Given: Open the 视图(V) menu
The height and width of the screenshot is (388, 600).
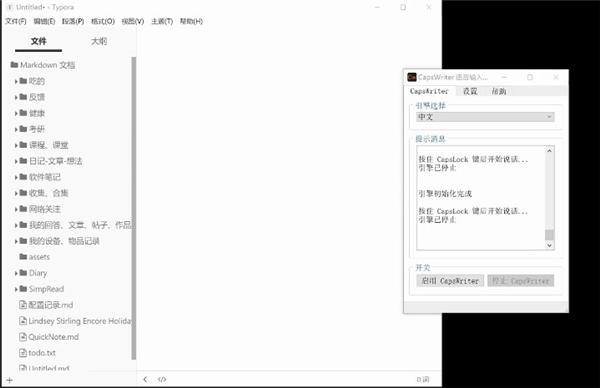Looking at the screenshot, I should pyautogui.click(x=133, y=21).
